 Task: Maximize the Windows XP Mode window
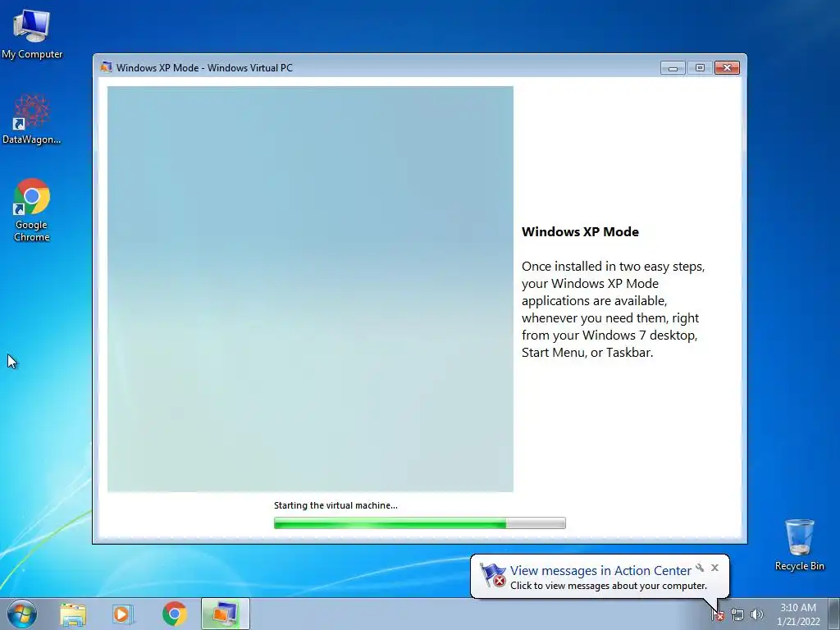[x=700, y=67]
